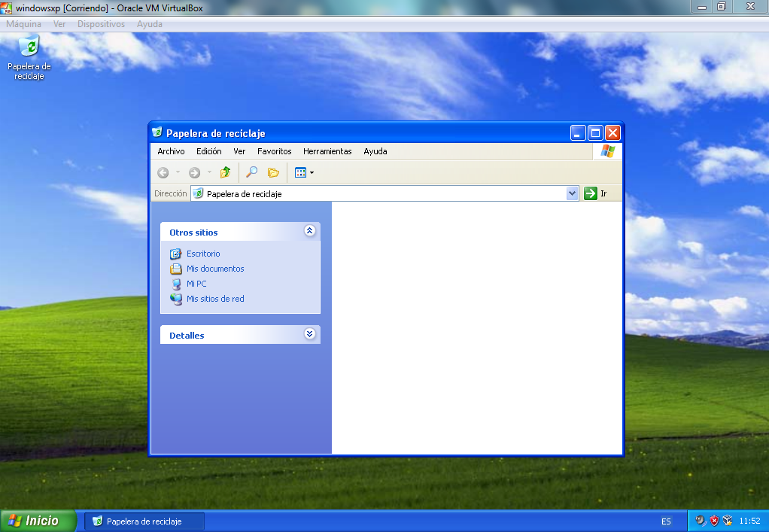Click the recycle bin icon in address bar

pyautogui.click(x=198, y=193)
